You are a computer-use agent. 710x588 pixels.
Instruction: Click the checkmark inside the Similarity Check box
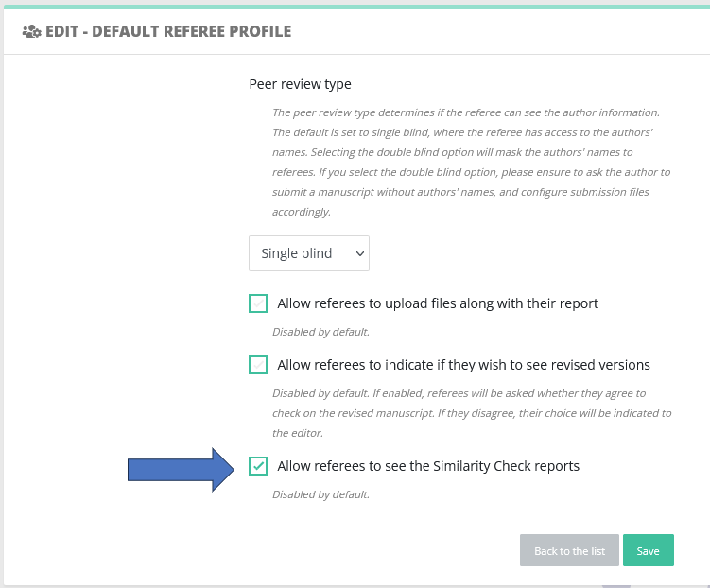tap(258, 466)
